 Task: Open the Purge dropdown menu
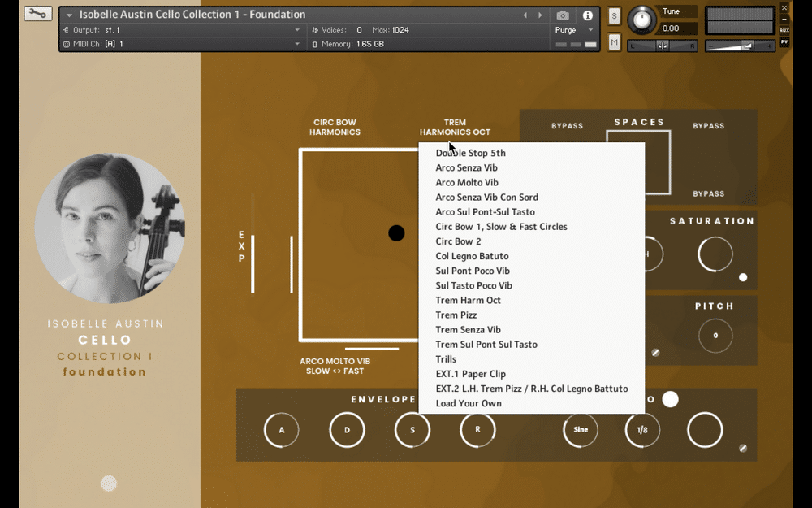tap(574, 30)
